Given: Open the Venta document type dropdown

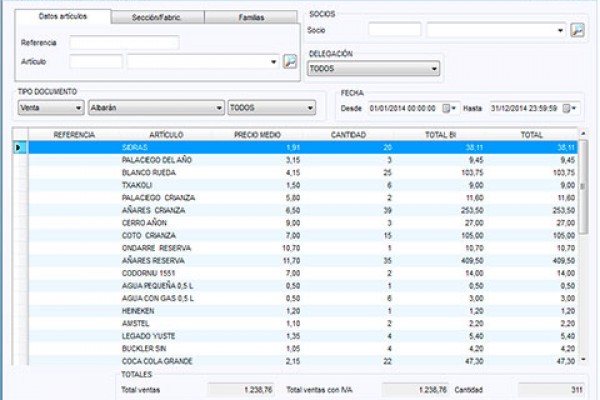Looking at the screenshot, I should coord(51,108).
